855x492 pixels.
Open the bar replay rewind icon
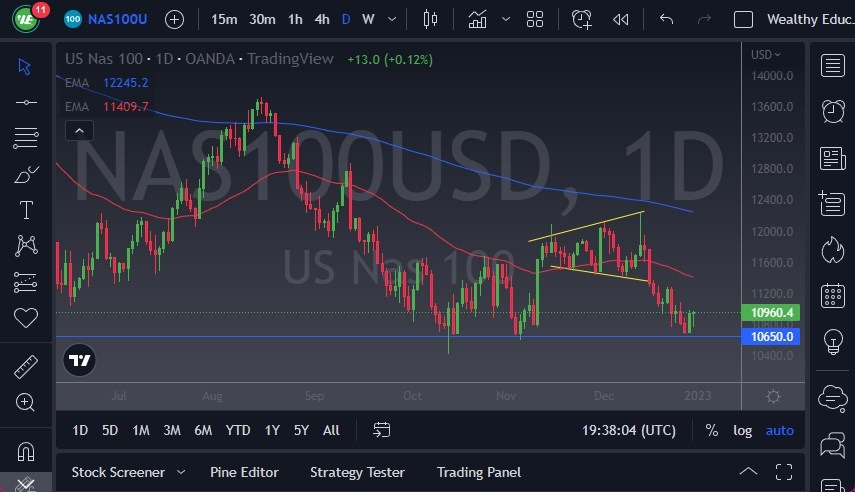[x=621, y=19]
